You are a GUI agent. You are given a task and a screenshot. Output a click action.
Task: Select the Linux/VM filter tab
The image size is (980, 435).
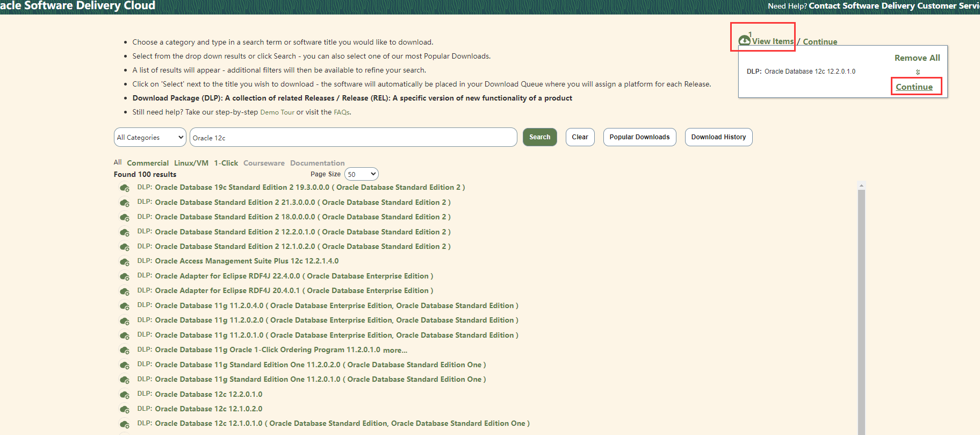coord(191,163)
